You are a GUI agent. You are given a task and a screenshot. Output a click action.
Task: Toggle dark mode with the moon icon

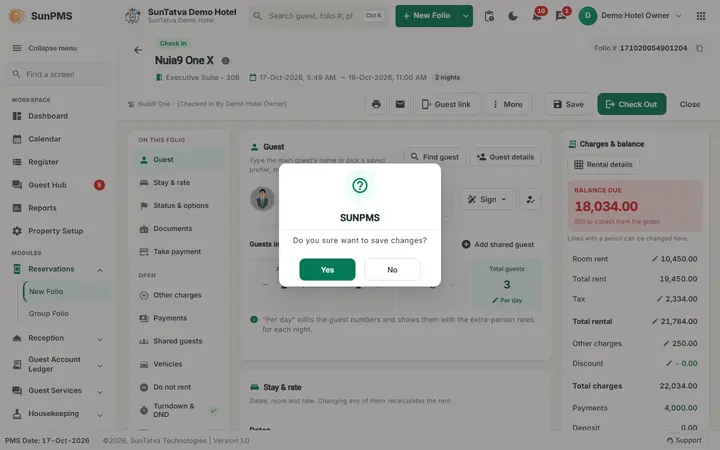coord(513,16)
